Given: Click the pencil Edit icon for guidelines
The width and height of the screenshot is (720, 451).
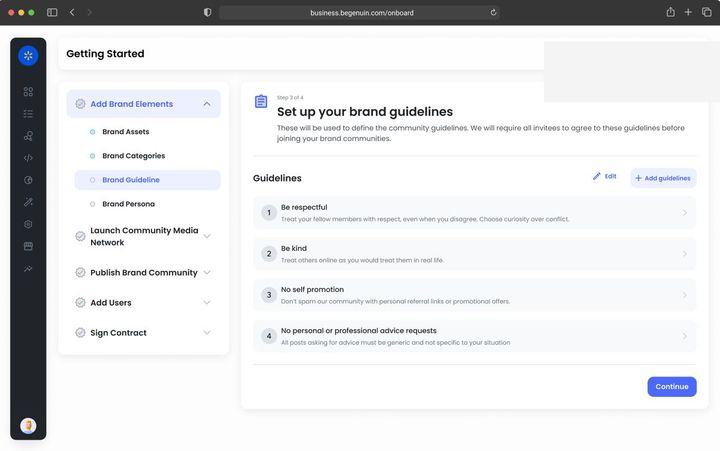Looking at the screenshot, I should [596, 176].
